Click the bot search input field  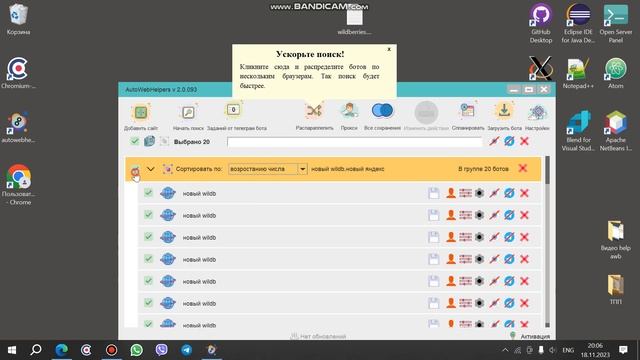[355, 142]
